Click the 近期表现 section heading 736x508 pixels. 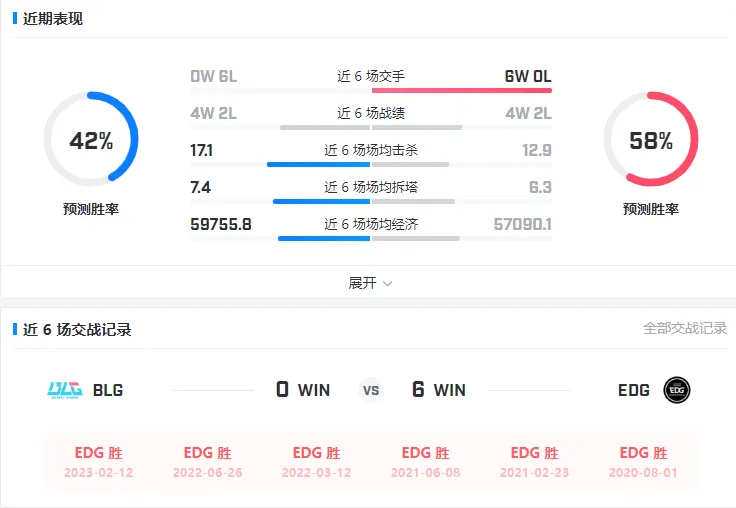[x=53, y=19]
